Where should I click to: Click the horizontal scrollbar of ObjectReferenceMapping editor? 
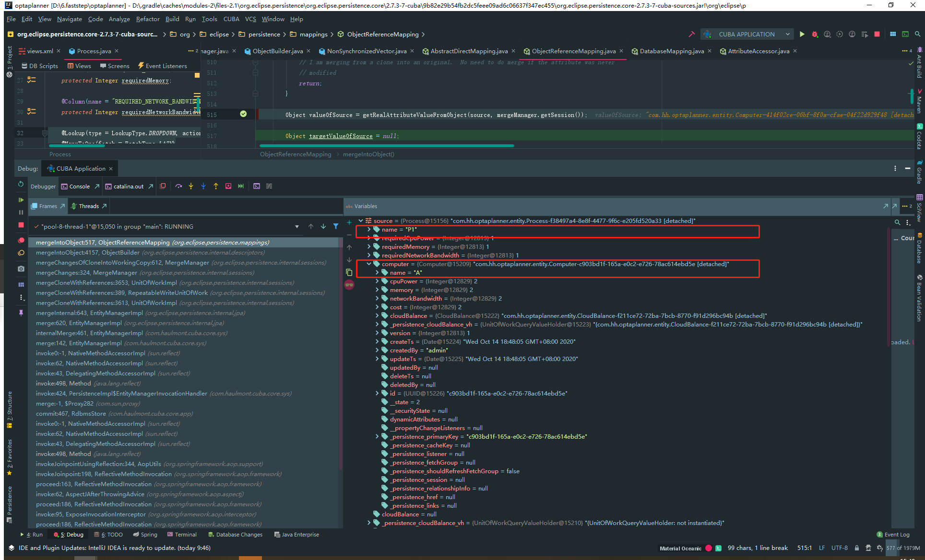(387, 145)
